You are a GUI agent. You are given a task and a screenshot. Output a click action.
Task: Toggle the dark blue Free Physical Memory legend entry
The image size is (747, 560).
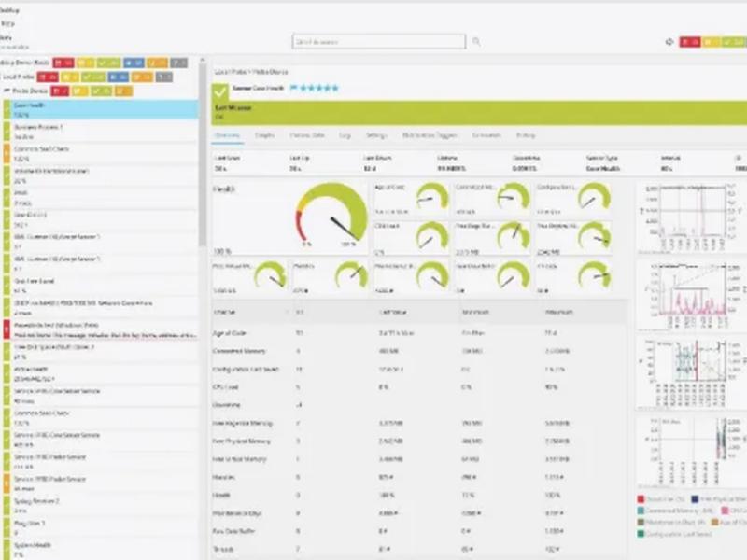click(x=695, y=499)
